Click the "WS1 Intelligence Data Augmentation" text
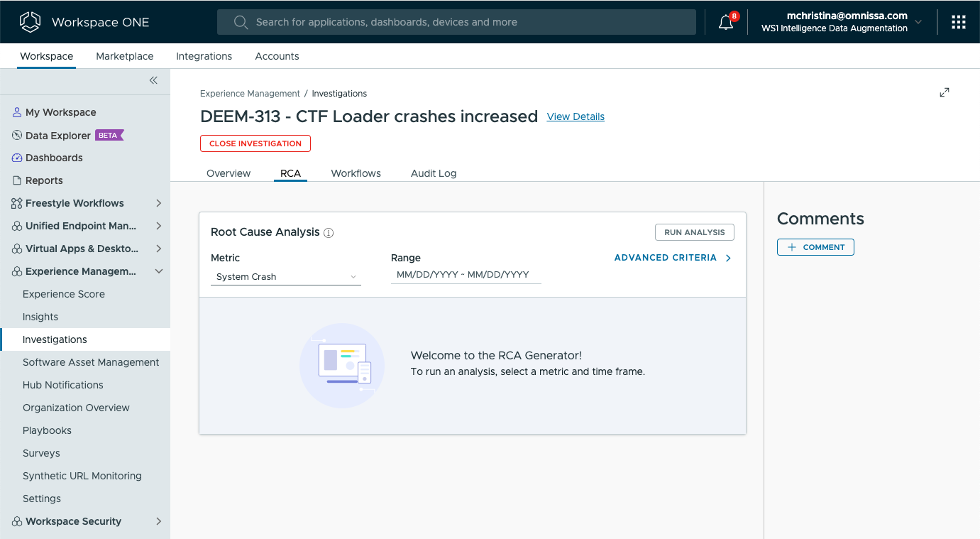 (x=835, y=28)
